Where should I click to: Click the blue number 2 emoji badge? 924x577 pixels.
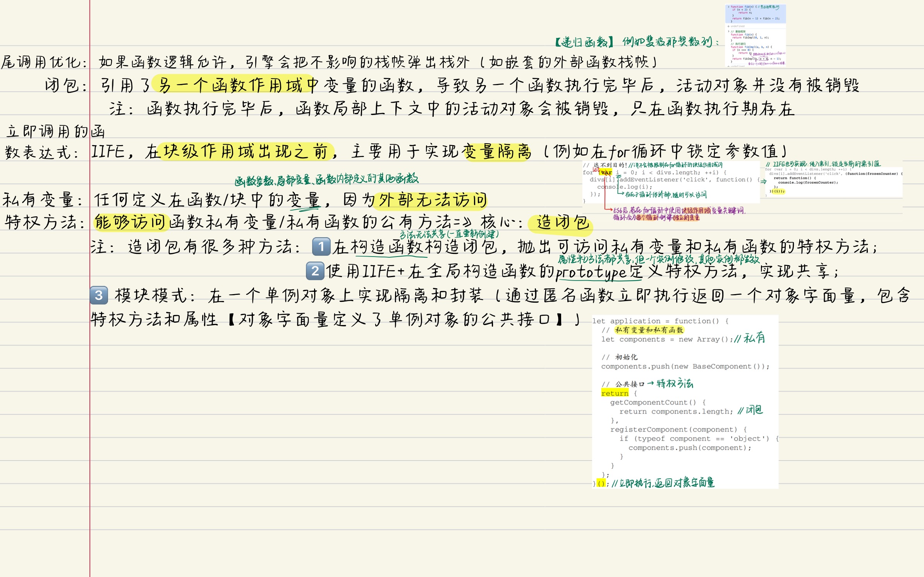pyautogui.click(x=315, y=271)
